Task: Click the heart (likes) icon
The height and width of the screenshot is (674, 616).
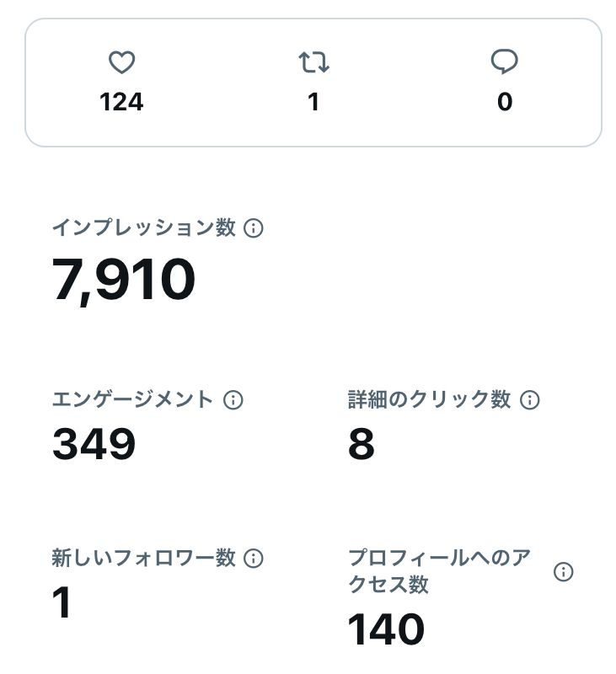Action: click(x=122, y=62)
